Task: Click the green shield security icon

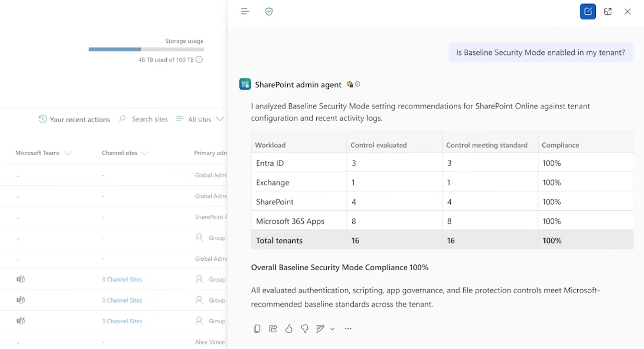Action: 269,11
